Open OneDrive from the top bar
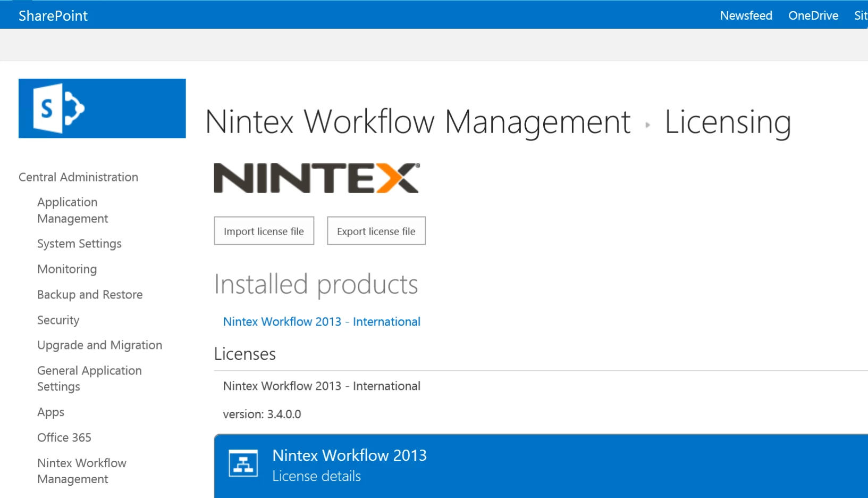868x498 pixels. tap(813, 15)
